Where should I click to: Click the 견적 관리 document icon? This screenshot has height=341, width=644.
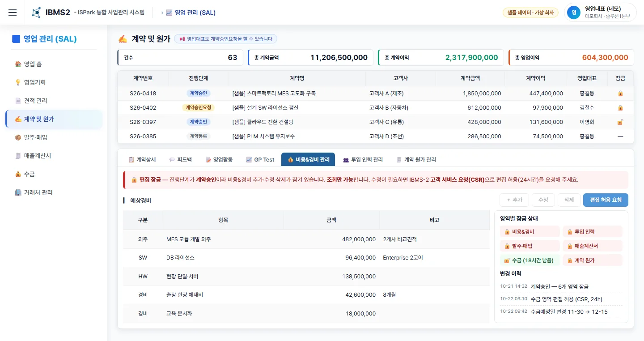point(18,101)
